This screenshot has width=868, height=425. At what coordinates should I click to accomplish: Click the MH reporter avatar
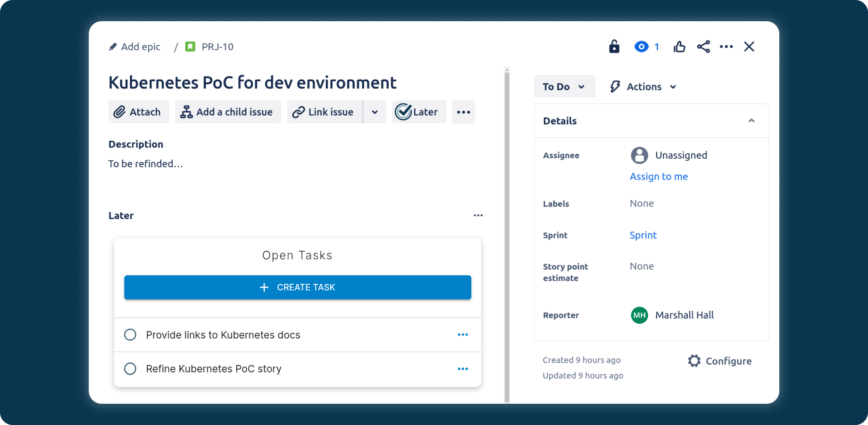(x=640, y=315)
